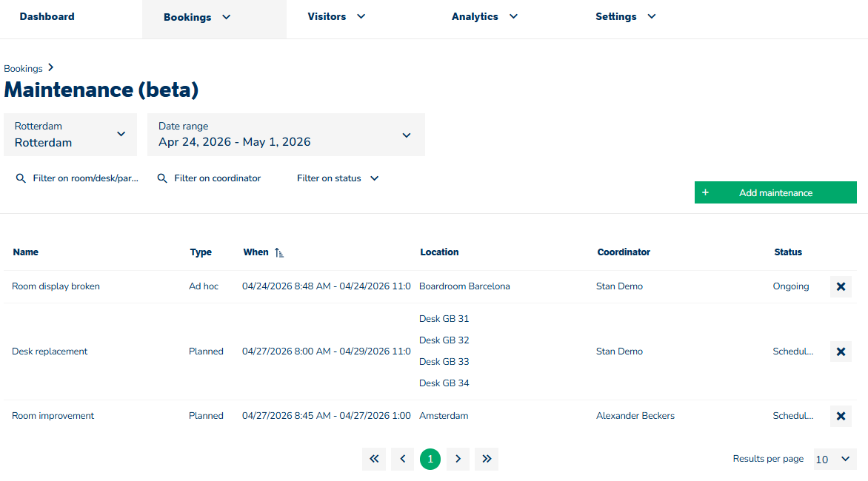
Task: Change Results per page dropdown
Action: click(x=835, y=459)
